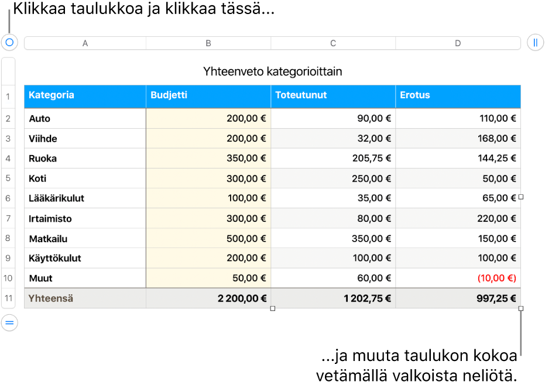Select row 6 number header
545x392 pixels.
pyautogui.click(x=8, y=198)
